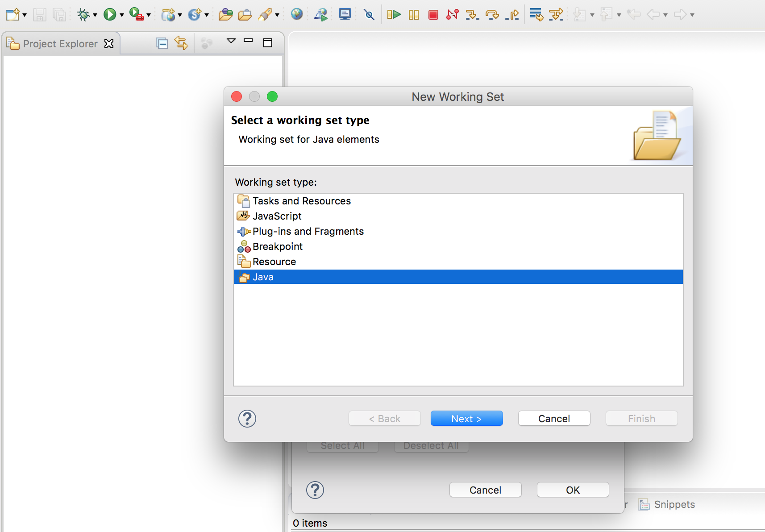Toggle Use Step Filters icon

(x=556, y=15)
